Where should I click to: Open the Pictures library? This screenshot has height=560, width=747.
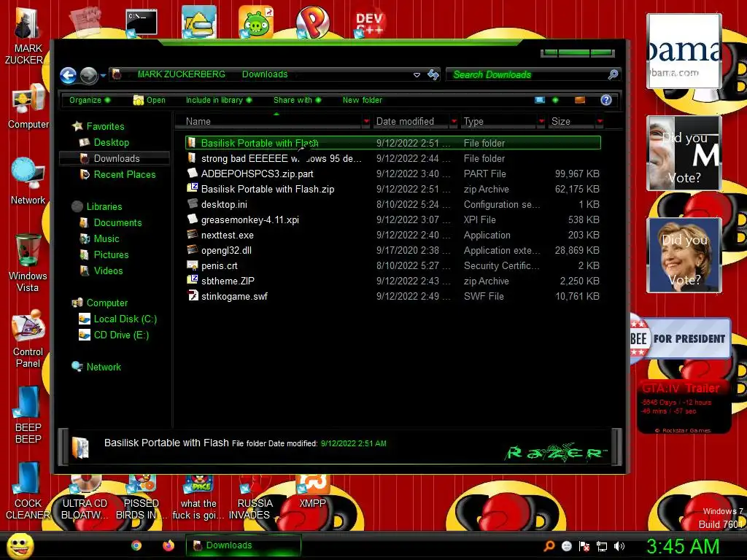(104, 254)
